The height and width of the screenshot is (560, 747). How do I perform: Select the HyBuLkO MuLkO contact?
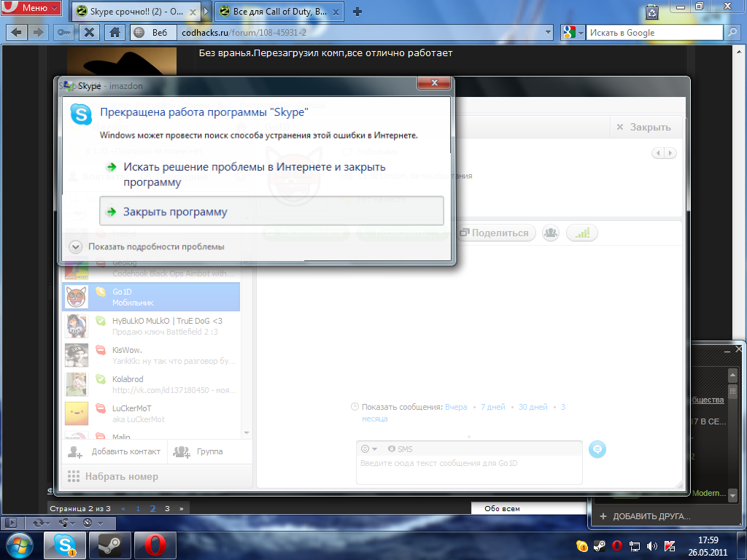click(x=151, y=326)
